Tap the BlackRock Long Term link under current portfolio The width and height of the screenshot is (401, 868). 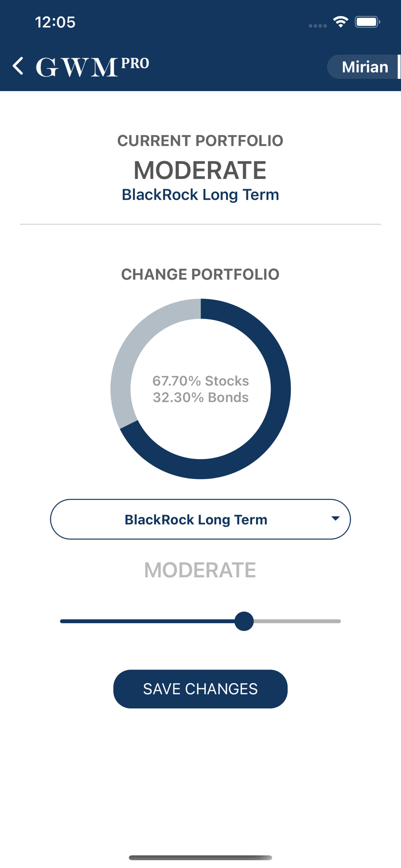click(200, 195)
